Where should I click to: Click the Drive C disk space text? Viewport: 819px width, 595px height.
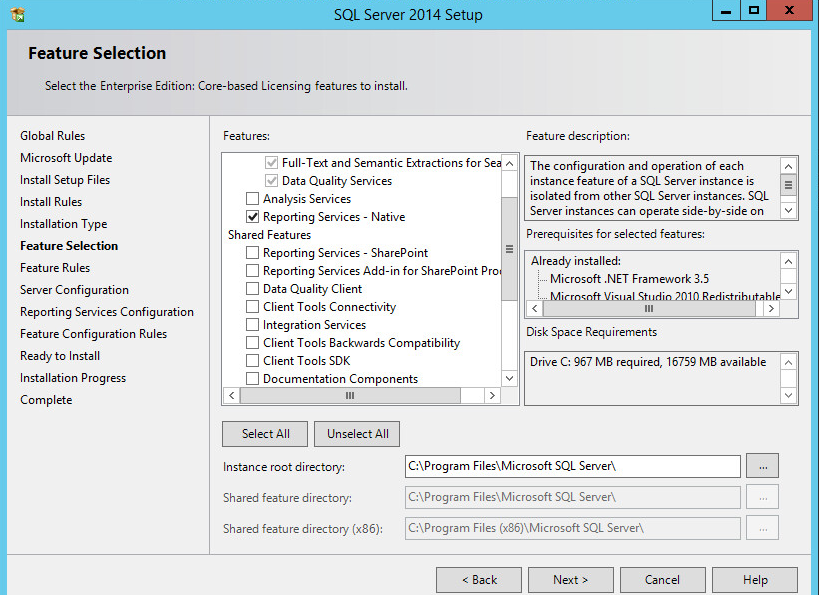coord(648,362)
